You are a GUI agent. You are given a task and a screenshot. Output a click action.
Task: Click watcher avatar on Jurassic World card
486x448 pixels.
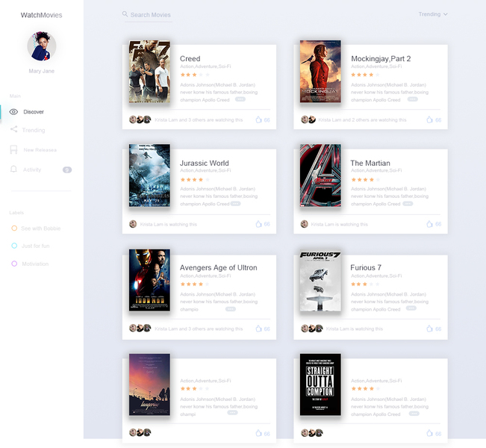133,224
